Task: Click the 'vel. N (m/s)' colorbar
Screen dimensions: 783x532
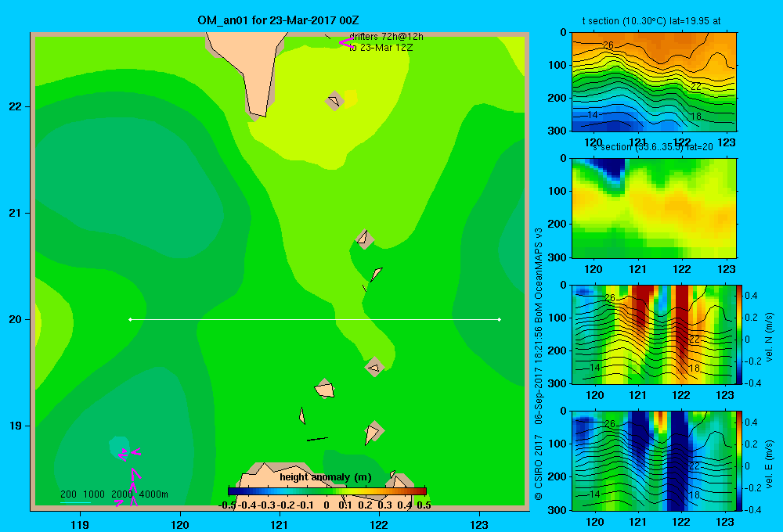Action: (740, 334)
